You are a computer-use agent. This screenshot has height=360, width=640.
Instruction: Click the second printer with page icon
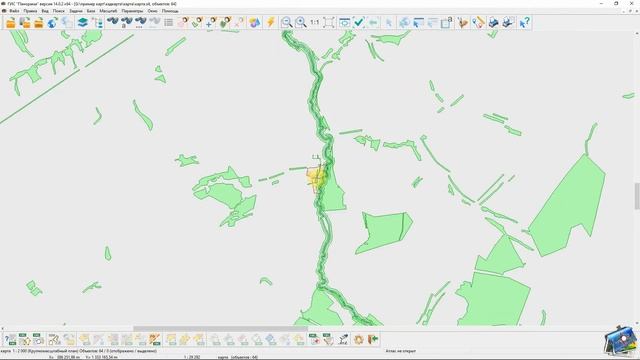(x=508, y=22)
